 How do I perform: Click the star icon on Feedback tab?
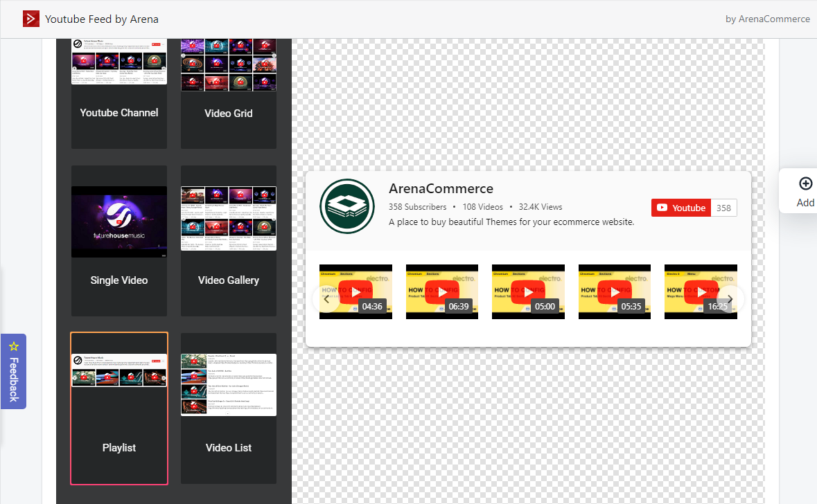coord(14,346)
